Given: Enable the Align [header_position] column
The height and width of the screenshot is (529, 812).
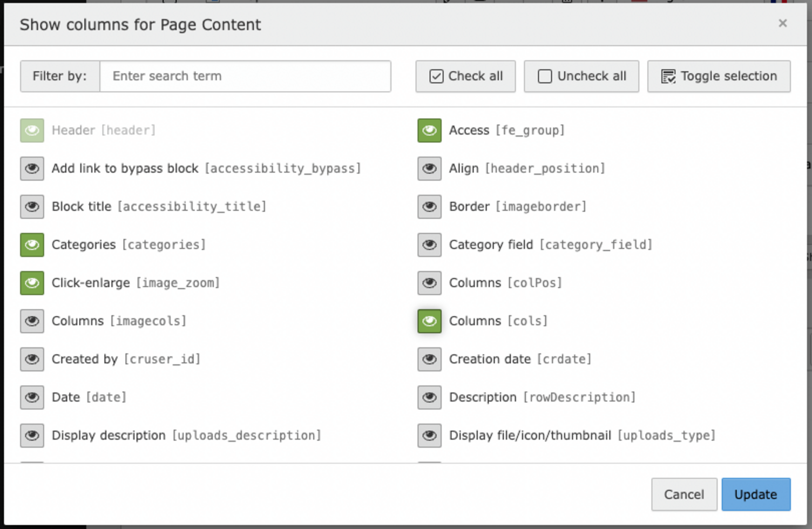Looking at the screenshot, I should click(x=429, y=168).
